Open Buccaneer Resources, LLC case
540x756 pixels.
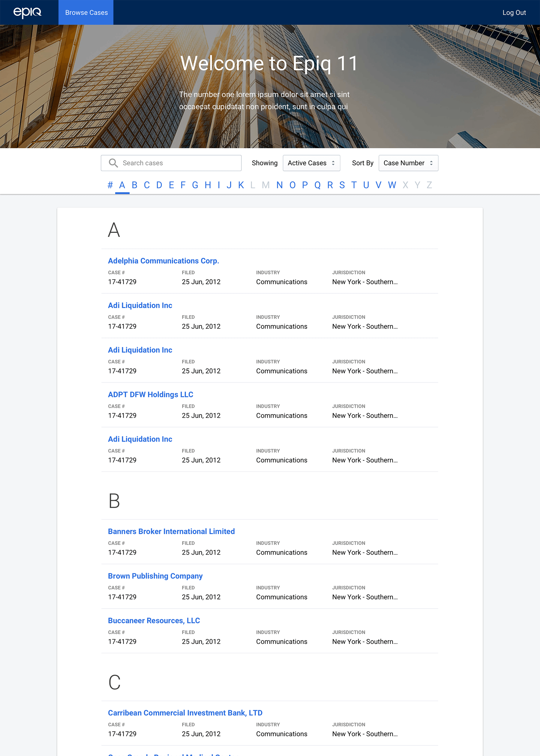click(154, 621)
